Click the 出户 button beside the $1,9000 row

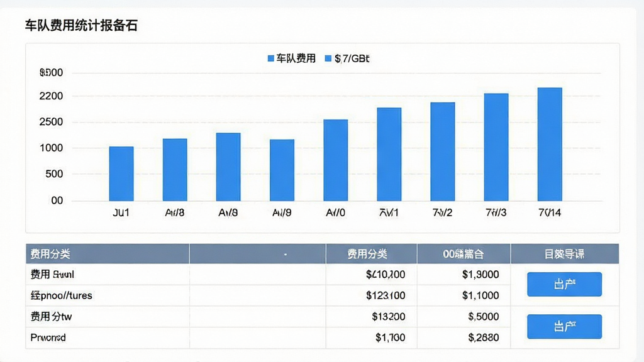pos(564,284)
